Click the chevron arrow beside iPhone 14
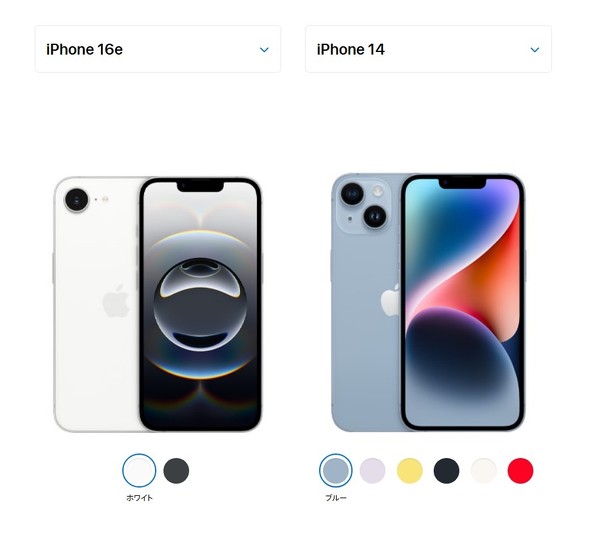This screenshot has height=546, width=590. coord(535,50)
